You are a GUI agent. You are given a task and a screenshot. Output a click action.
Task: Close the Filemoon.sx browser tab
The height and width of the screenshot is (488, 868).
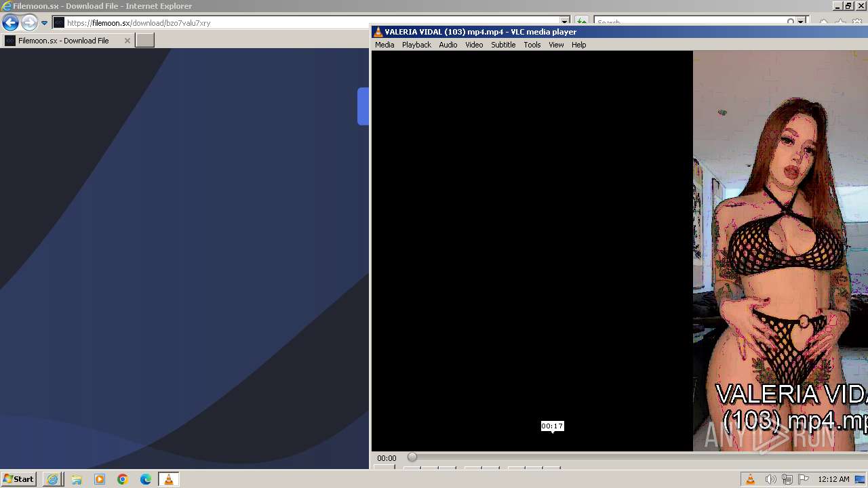pos(127,41)
